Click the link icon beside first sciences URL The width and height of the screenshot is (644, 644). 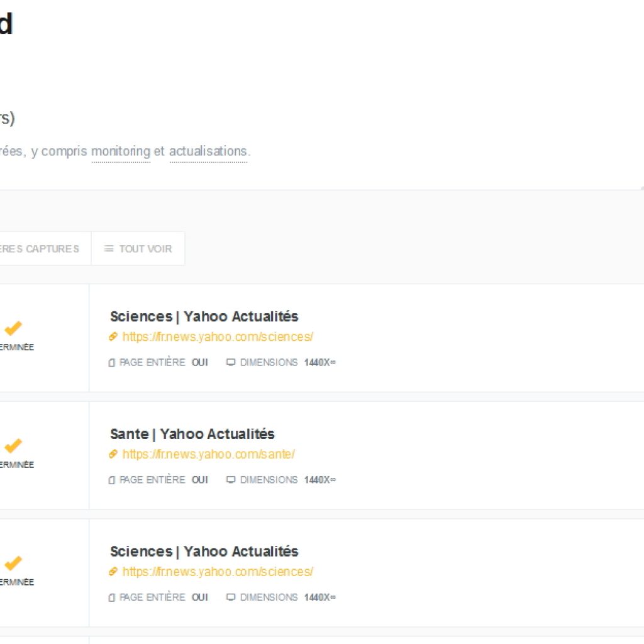point(113,337)
